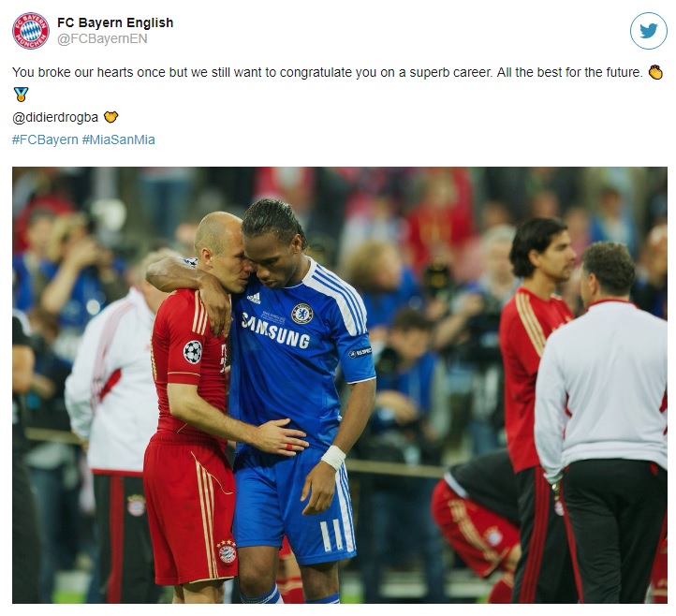Click the yellow emoji beside @didierdrogba
This screenshot has height=616, width=676.
110,117
